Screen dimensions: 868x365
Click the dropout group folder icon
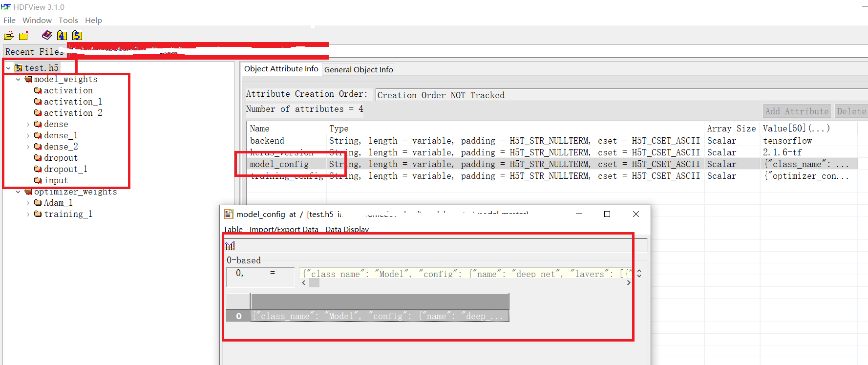click(38, 158)
